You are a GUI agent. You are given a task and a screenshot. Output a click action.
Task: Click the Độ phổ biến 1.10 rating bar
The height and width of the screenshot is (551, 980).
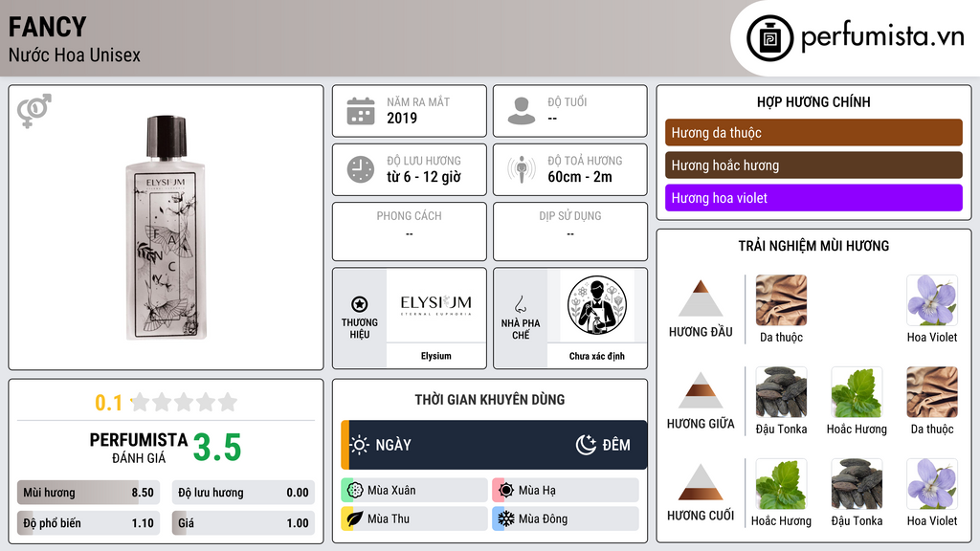point(89,523)
